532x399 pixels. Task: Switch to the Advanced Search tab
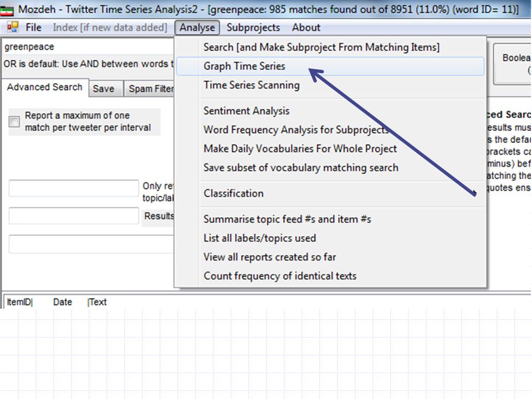point(44,87)
